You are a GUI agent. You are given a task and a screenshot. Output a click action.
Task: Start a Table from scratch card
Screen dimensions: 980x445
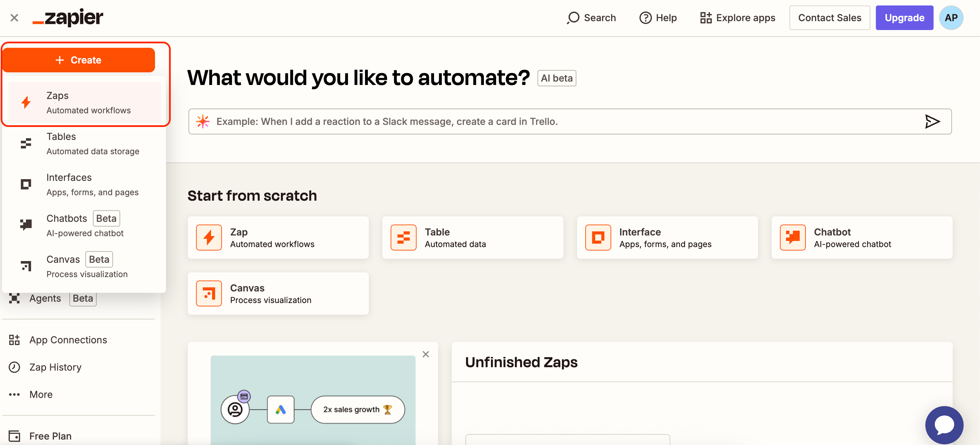click(x=473, y=238)
